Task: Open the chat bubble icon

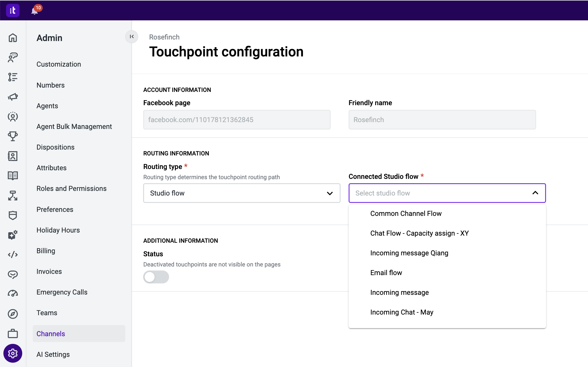Action: click(x=13, y=274)
